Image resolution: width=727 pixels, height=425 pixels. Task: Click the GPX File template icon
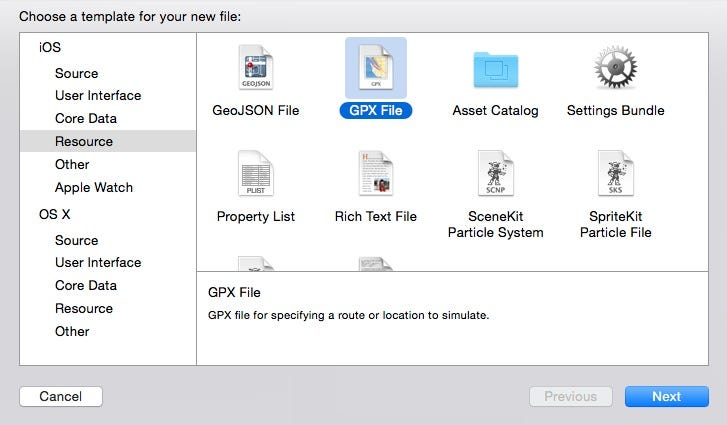pos(375,68)
